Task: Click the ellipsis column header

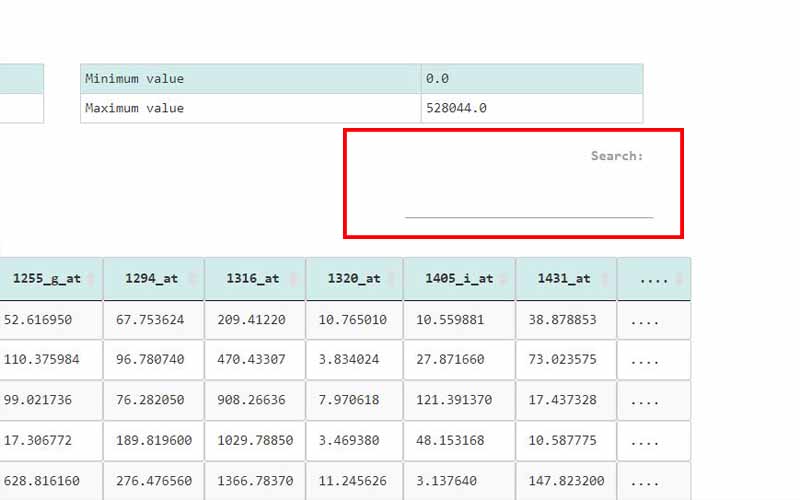Action: [x=653, y=279]
